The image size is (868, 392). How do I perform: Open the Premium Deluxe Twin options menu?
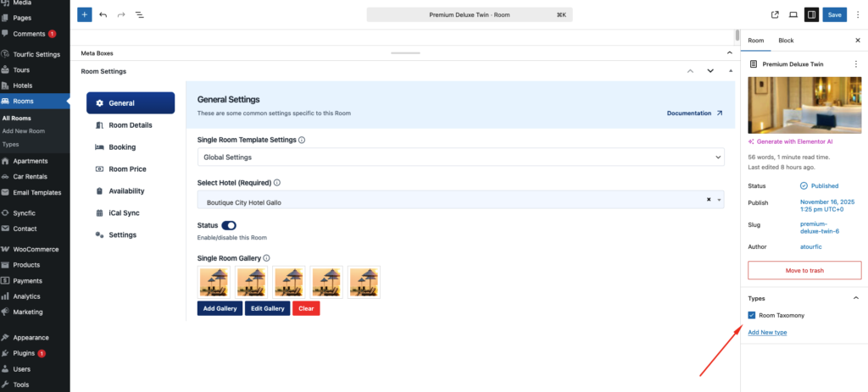[x=855, y=63]
